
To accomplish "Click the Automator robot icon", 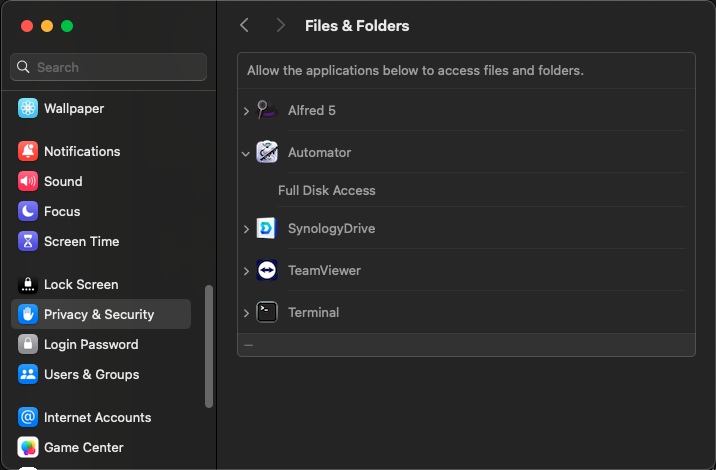I will click(266, 152).
